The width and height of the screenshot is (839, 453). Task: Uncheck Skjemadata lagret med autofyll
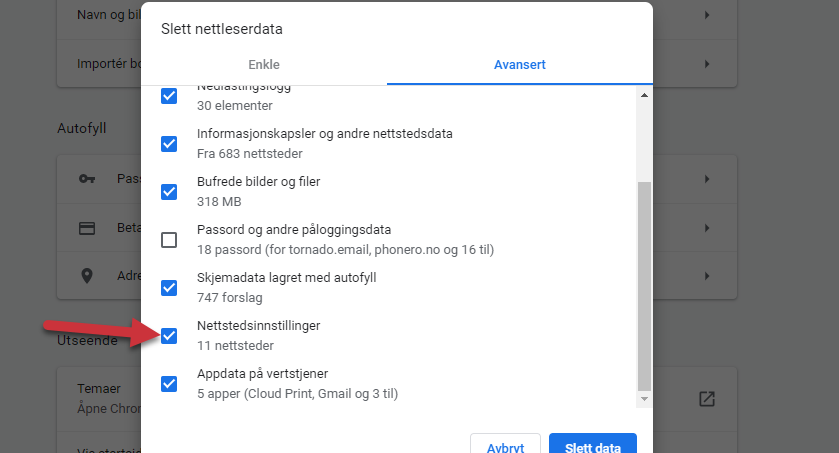click(169, 288)
